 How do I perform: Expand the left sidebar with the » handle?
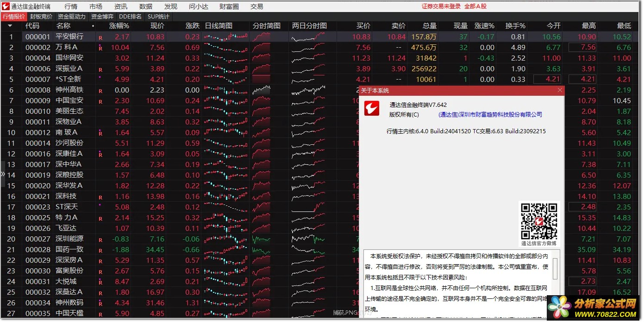[x=3, y=174]
